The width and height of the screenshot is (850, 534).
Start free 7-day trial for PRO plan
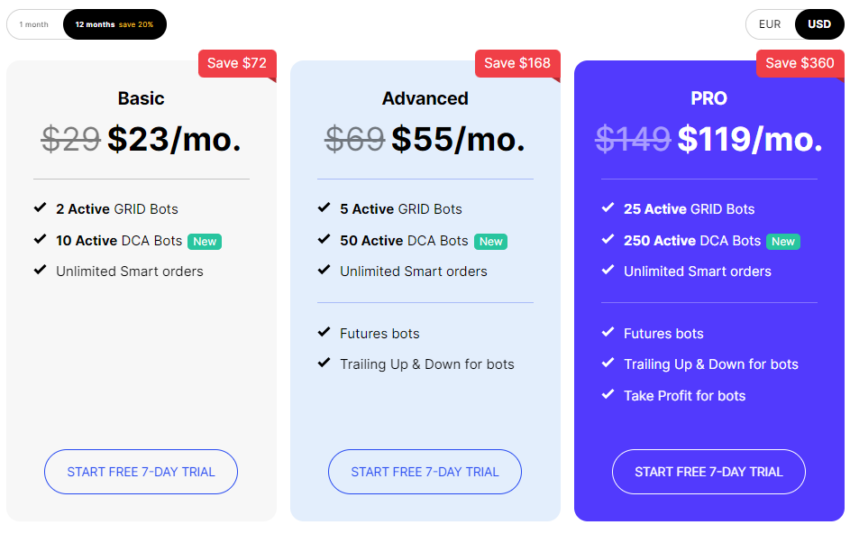tap(709, 472)
